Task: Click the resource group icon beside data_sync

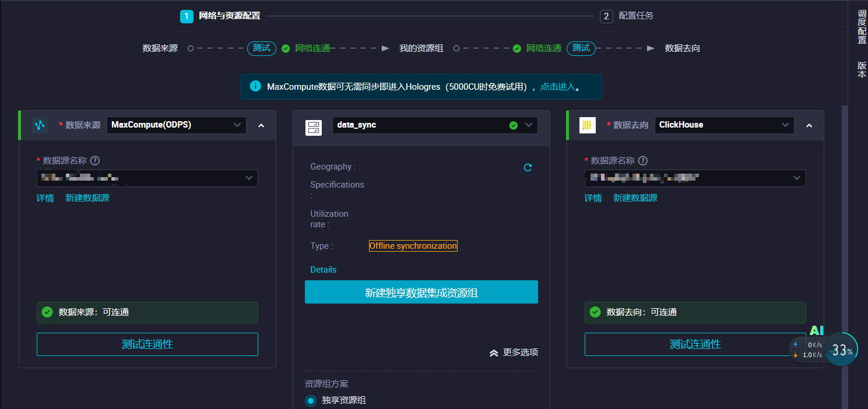Action: coord(314,128)
